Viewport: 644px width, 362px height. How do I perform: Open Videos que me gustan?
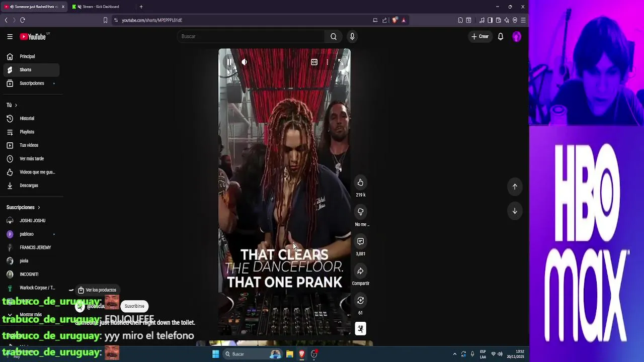pyautogui.click(x=31, y=172)
